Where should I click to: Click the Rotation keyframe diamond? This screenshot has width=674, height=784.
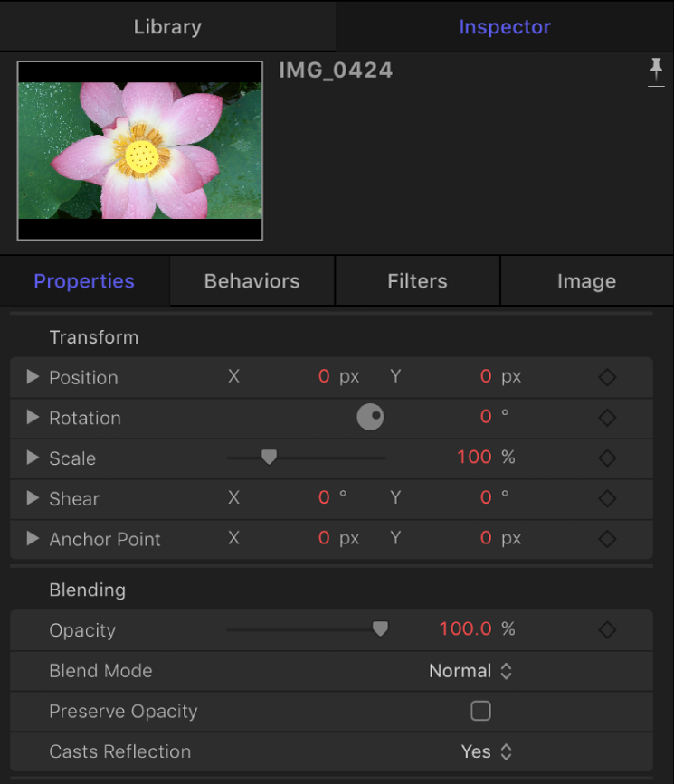pos(607,417)
